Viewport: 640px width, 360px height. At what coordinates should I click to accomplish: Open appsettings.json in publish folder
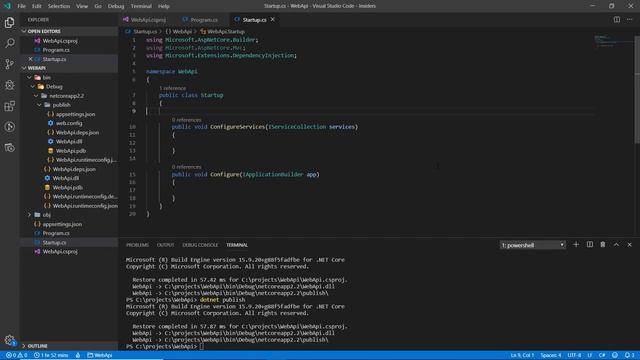point(76,114)
